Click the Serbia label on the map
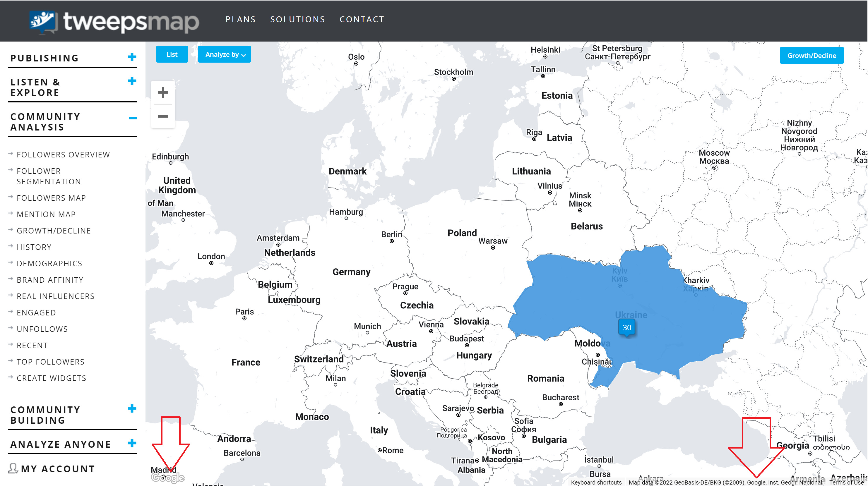The width and height of the screenshot is (868, 486). tap(490, 410)
